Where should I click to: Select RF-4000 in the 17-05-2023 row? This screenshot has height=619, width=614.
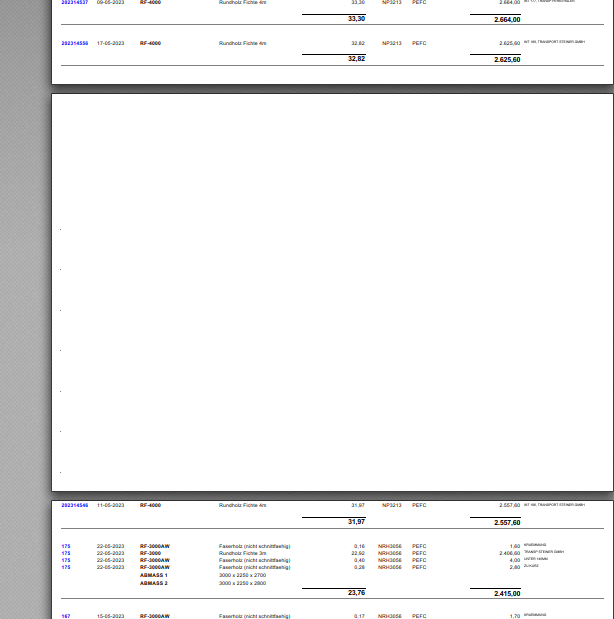pos(150,43)
